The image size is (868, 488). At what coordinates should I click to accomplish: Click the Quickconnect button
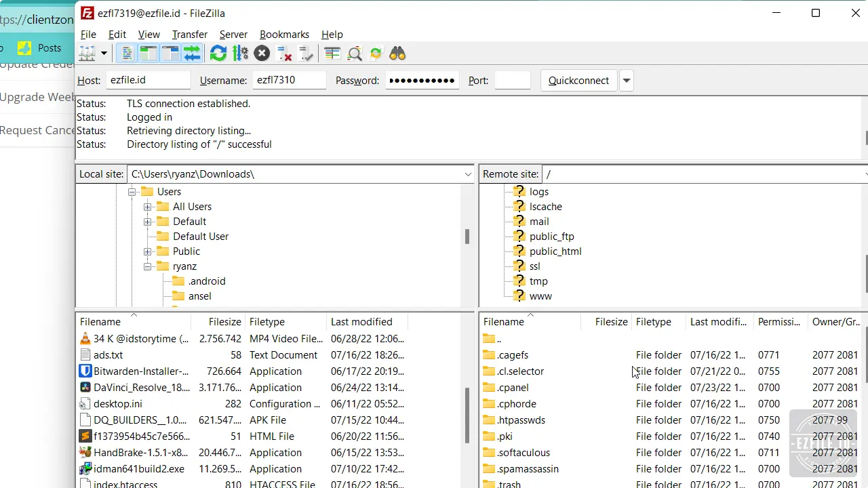pyautogui.click(x=578, y=80)
